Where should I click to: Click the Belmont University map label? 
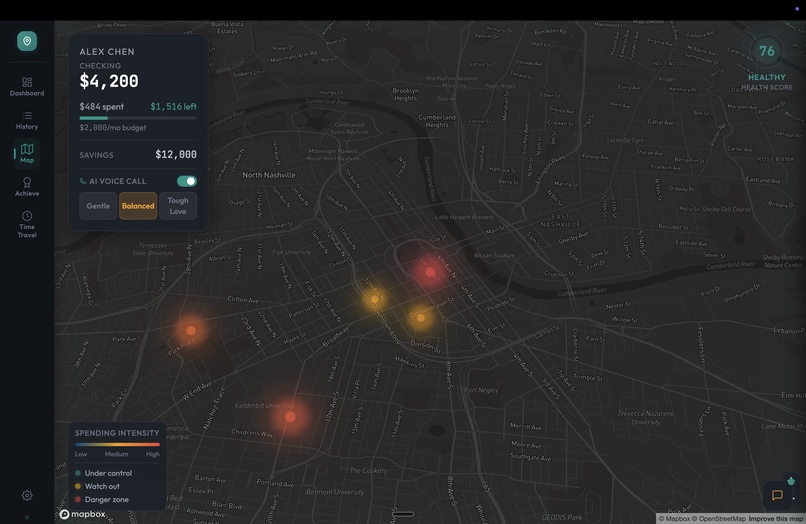pos(335,492)
